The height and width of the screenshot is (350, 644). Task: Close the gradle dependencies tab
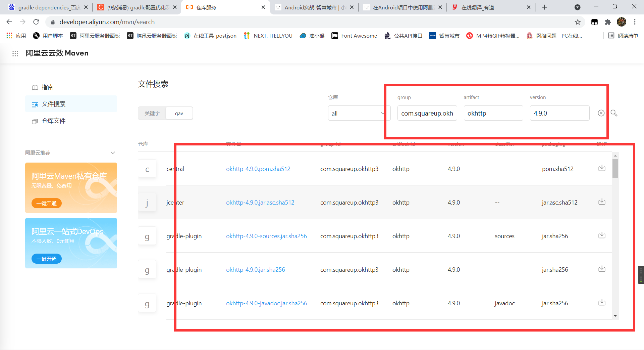[x=86, y=7]
